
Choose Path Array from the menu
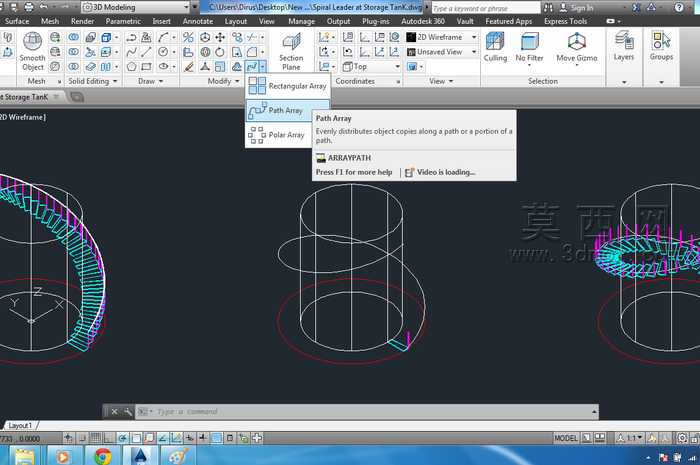point(288,110)
